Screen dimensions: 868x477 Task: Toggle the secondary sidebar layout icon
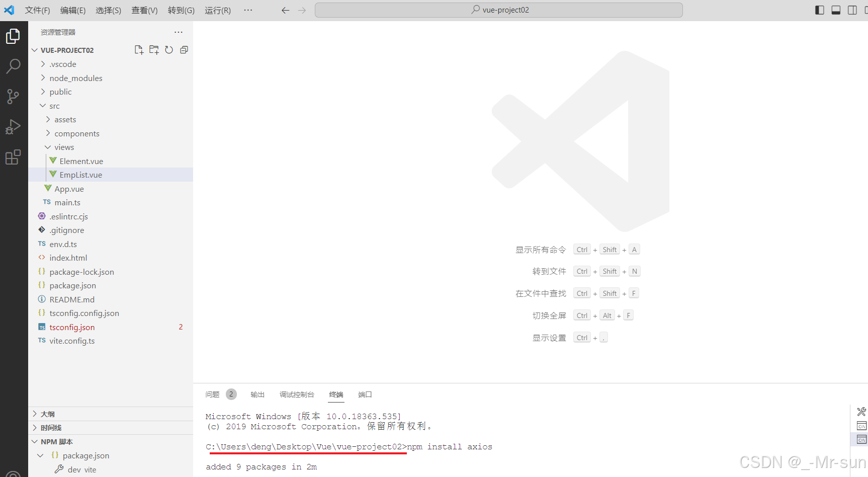852,10
